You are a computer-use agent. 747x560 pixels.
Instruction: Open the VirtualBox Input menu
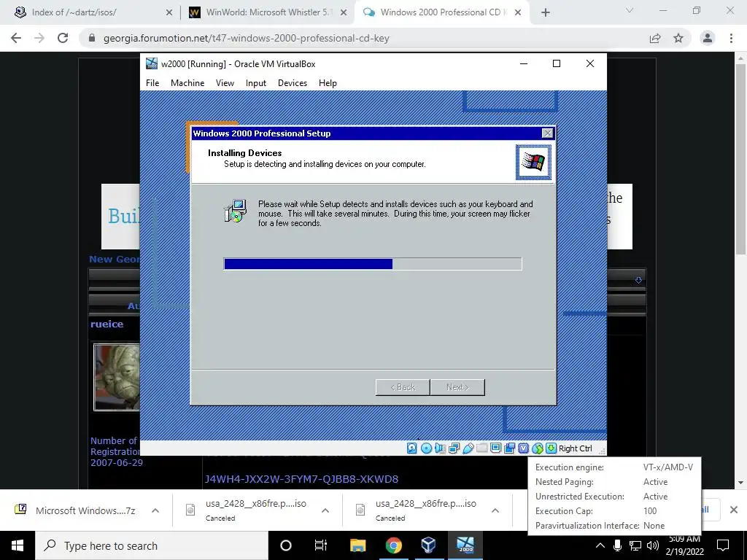(x=256, y=83)
